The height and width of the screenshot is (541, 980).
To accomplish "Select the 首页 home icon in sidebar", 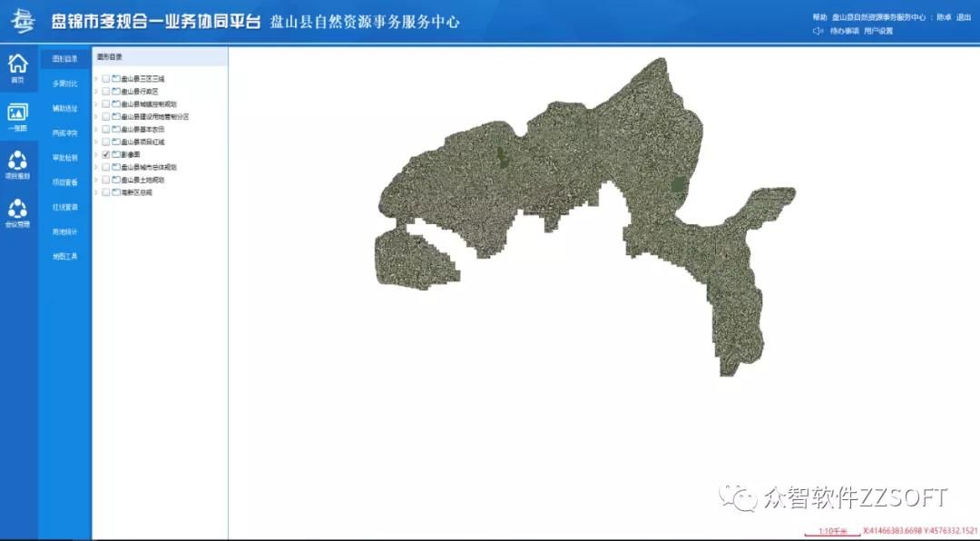I will click(x=17, y=64).
